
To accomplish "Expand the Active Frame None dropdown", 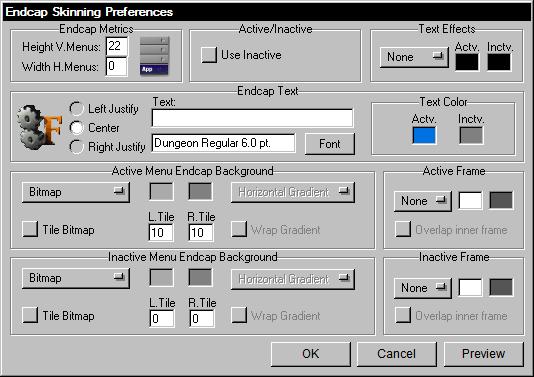I will [423, 201].
